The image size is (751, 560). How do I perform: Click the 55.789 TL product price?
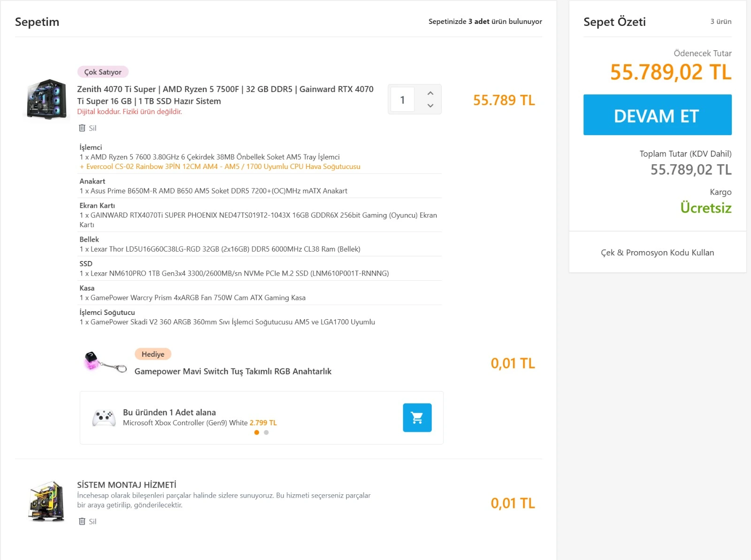click(x=504, y=100)
